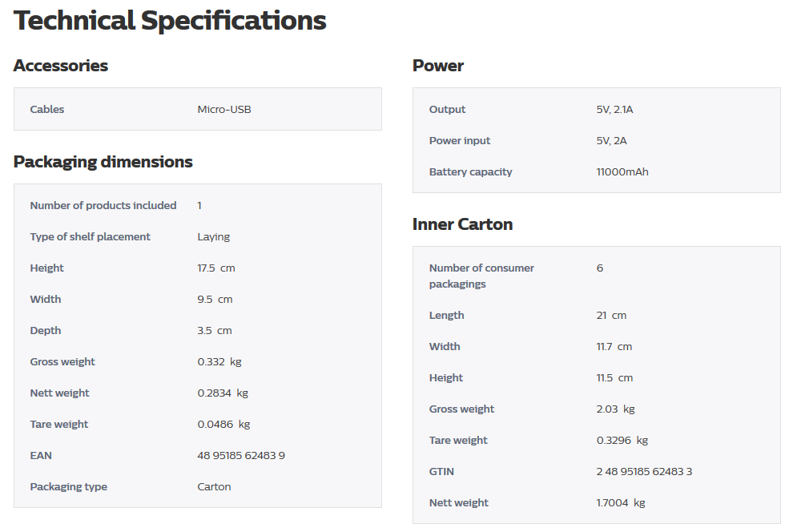Select the Packaging dimensions heading
793x532 pixels.
point(103,162)
